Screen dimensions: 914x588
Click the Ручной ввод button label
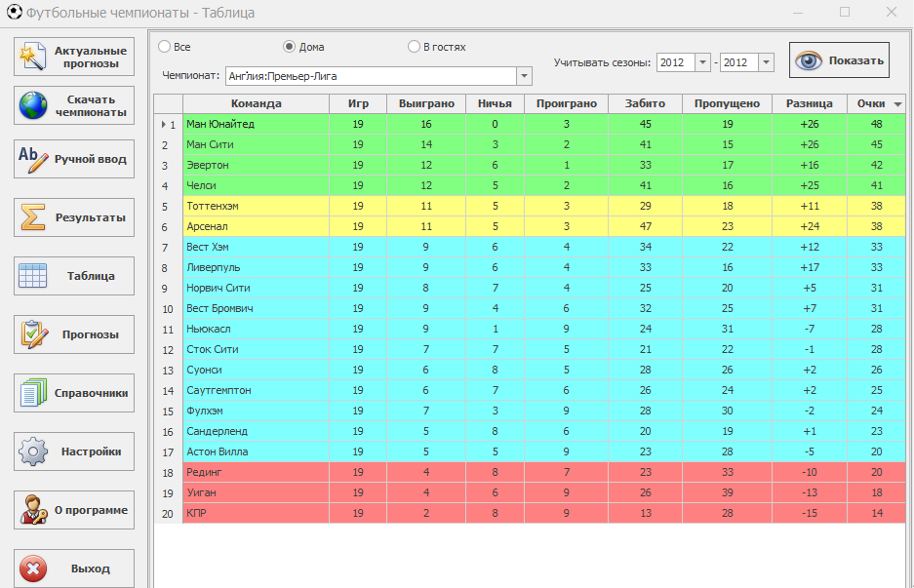[x=91, y=159]
